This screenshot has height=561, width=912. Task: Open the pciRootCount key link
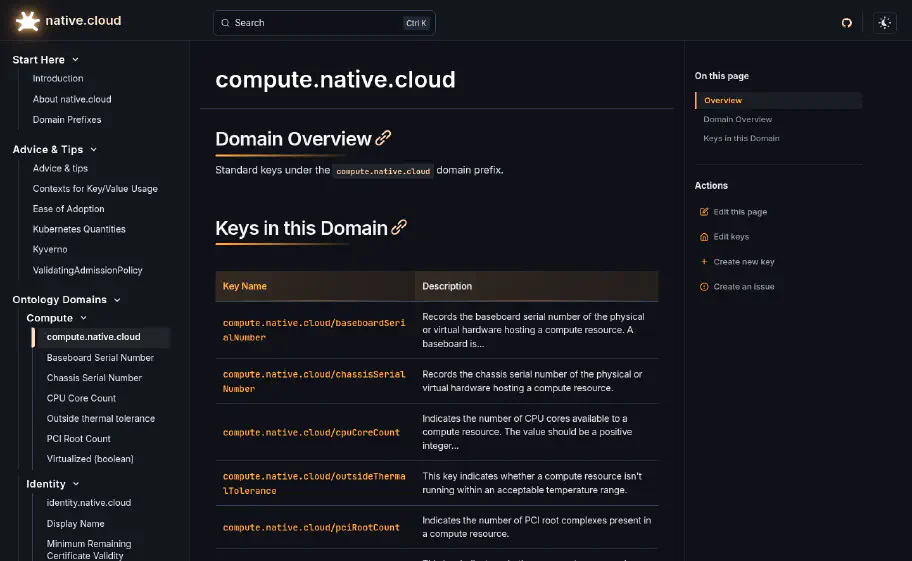311,527
